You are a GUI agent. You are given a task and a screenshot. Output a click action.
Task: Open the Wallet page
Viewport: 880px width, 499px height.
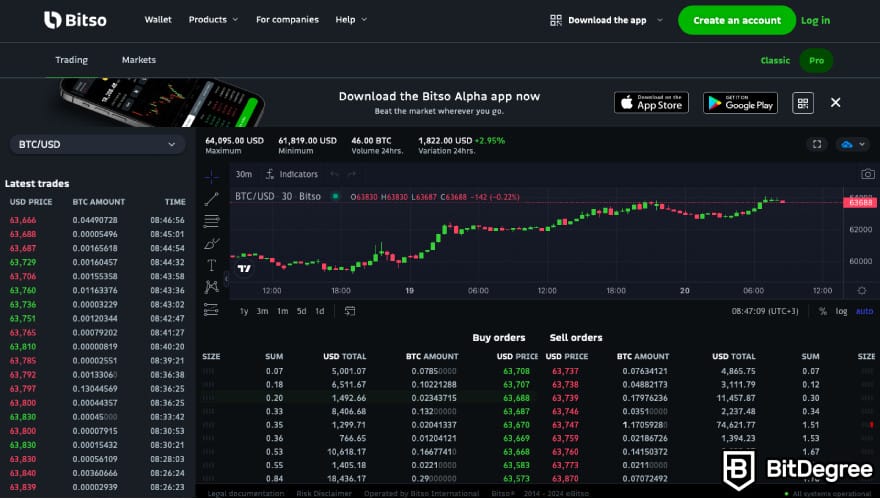click(158, 20)
